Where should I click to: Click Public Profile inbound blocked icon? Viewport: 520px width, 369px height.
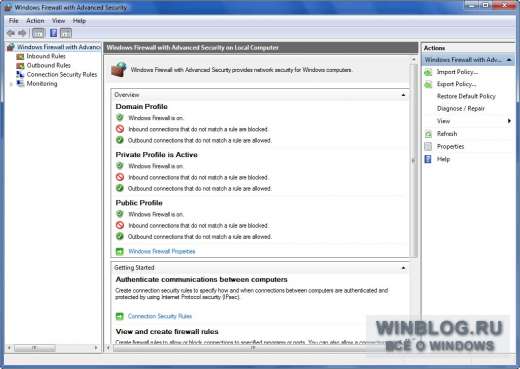120,225
